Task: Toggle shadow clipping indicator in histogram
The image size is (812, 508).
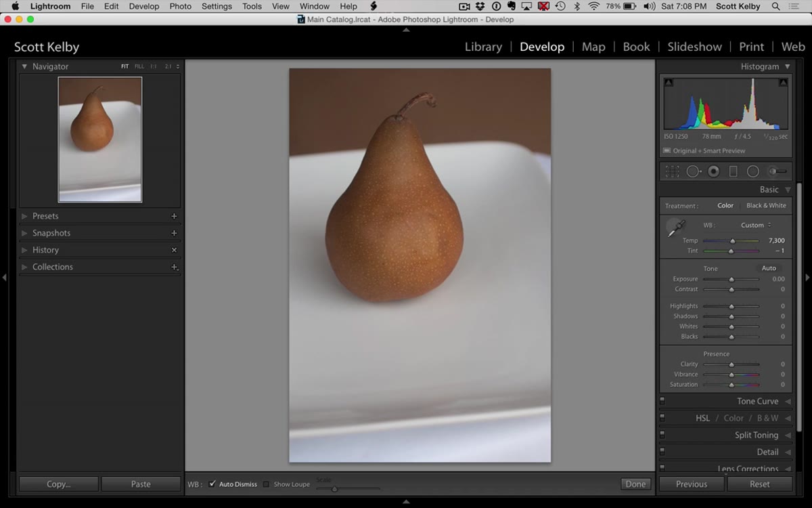Action: [x=669, y=83]
